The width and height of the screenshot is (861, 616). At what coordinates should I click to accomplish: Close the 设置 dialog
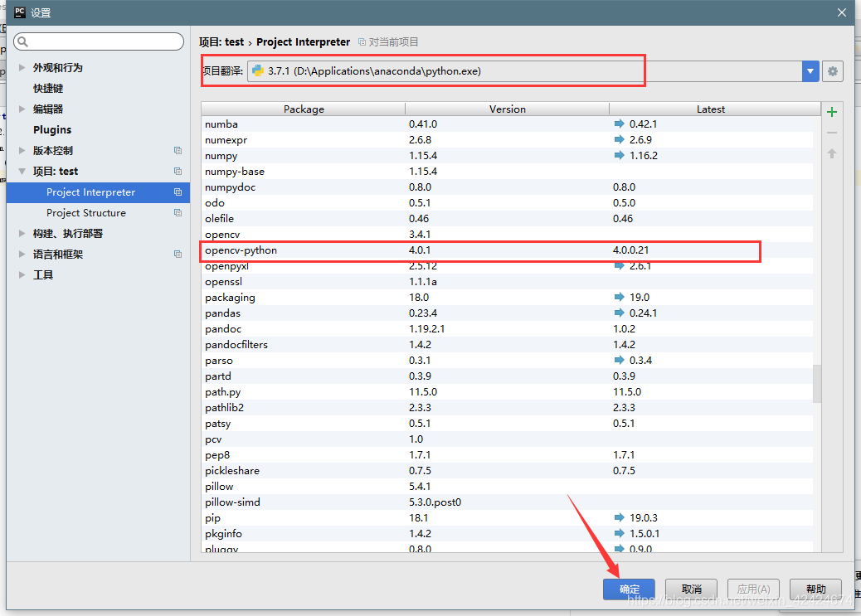842,12
